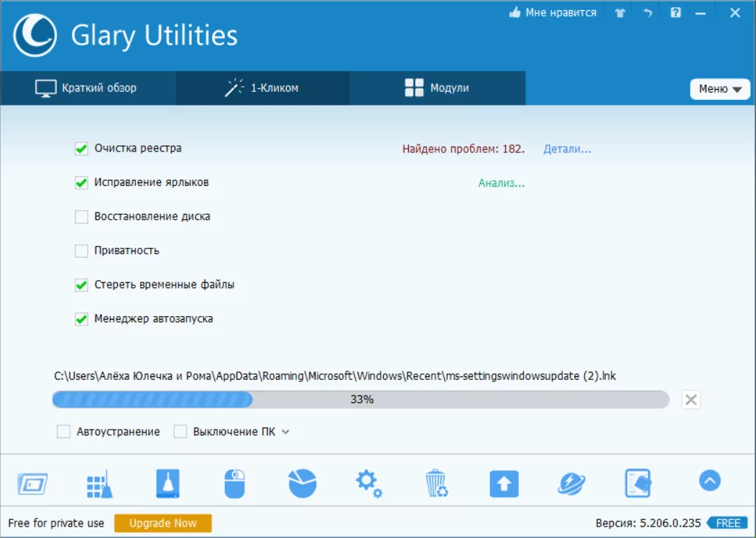Screen dimensions: 756x538
Task: Open the context menu manager mouse icon
Action: pos(235,483)
